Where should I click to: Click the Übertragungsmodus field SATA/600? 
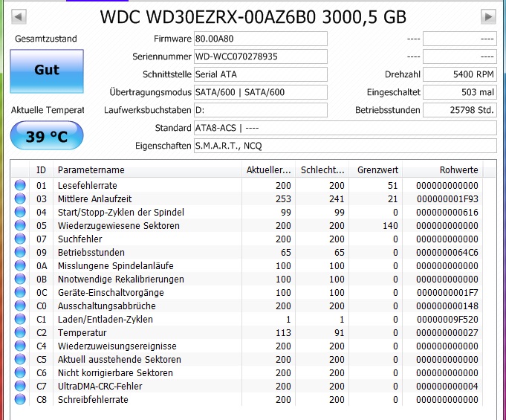pos(261,92)
